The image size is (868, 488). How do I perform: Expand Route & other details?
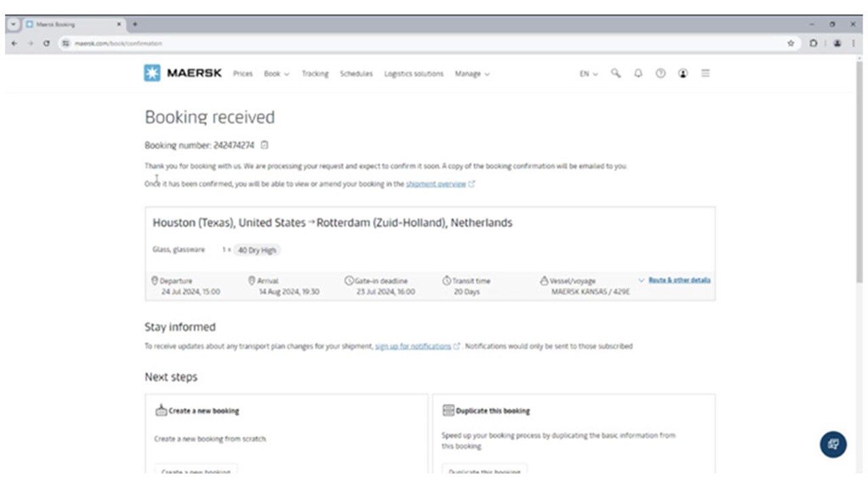pos(679,280)
